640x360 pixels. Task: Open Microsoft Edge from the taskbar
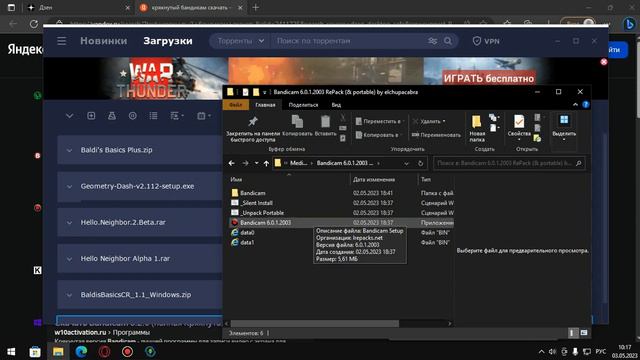pos(81,351)
